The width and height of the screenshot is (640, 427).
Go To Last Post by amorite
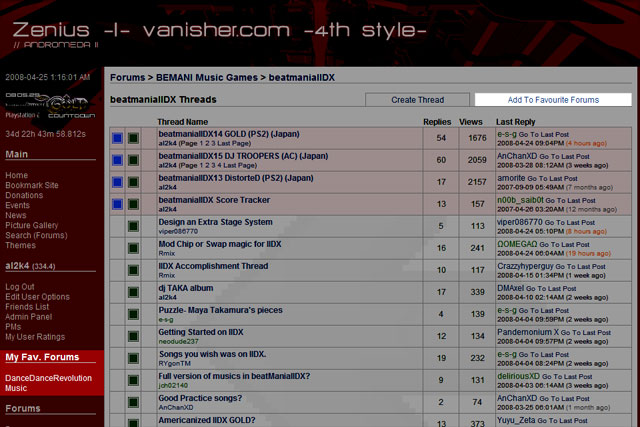(552, 179)
